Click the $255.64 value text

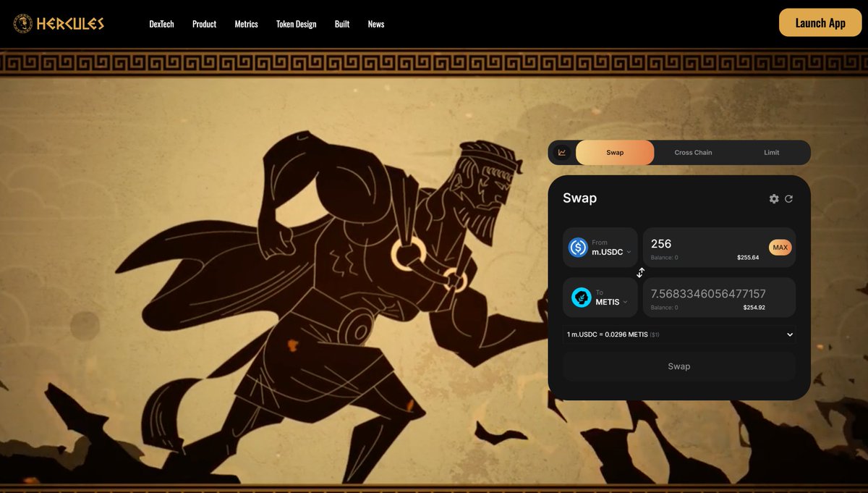pos(748,258)
